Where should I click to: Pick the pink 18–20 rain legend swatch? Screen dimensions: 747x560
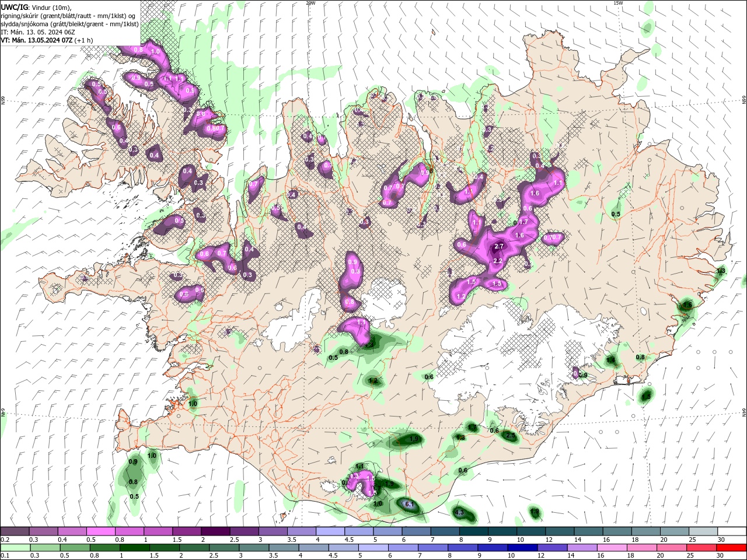[x=643, y=548]
